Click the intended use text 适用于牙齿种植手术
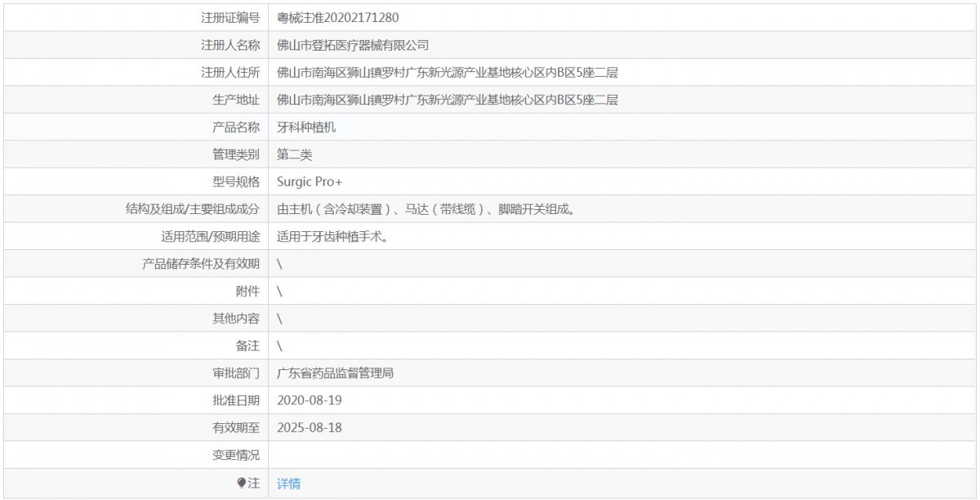Viewport: 980px width, 500px height. 332,236
